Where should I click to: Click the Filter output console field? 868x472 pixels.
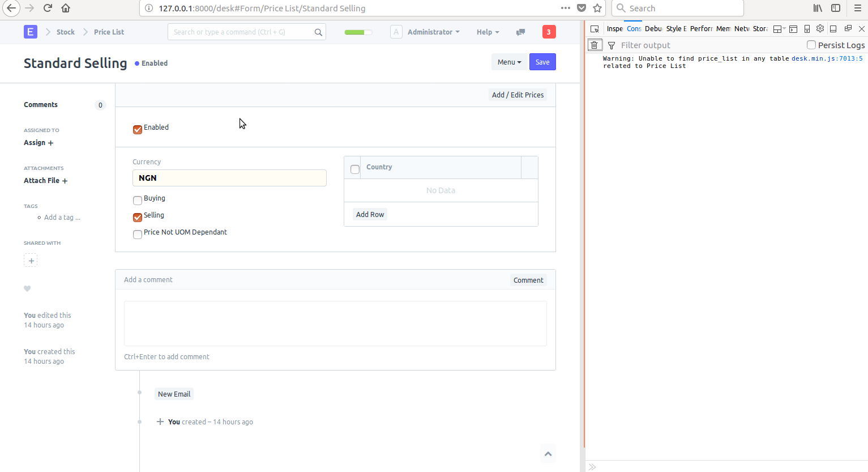(711, 45)
